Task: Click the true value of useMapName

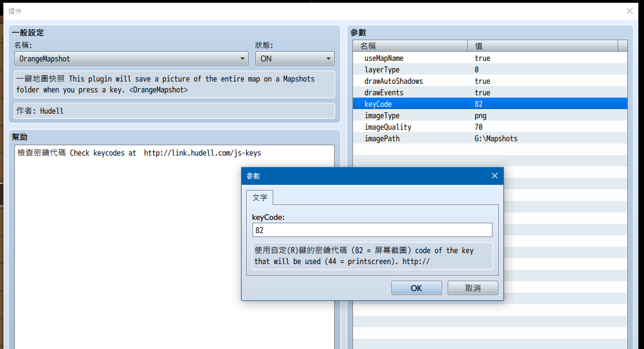Action: coord(482,59)
